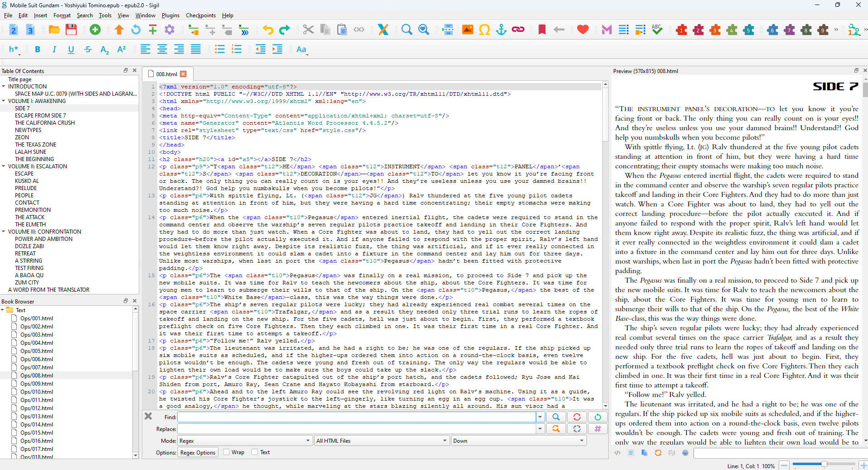The image size is (868, 470).
Task: Adjust the zoom slider in status bar
Action: pos(823,464)
